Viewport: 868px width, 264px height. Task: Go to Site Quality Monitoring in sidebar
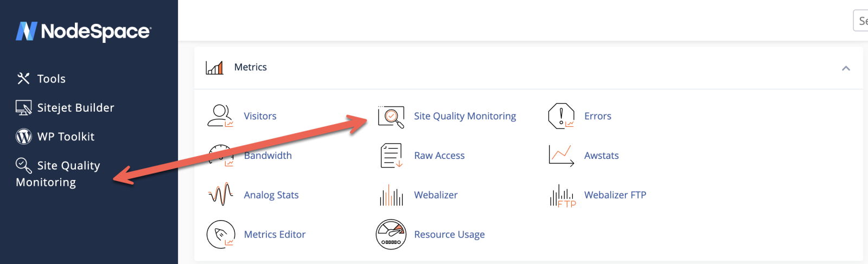[x=58, y=173]
